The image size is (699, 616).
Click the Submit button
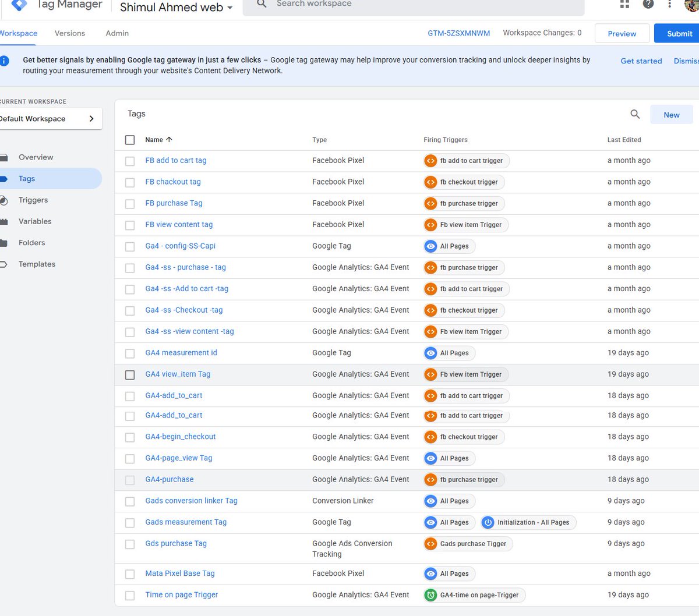[678, 34]
